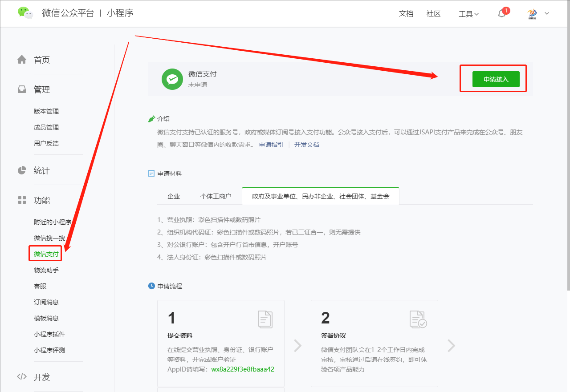570x392 pixels.
Task: Click the 开发 code icon
Action: pyautogui.click(x=22, y=377)
